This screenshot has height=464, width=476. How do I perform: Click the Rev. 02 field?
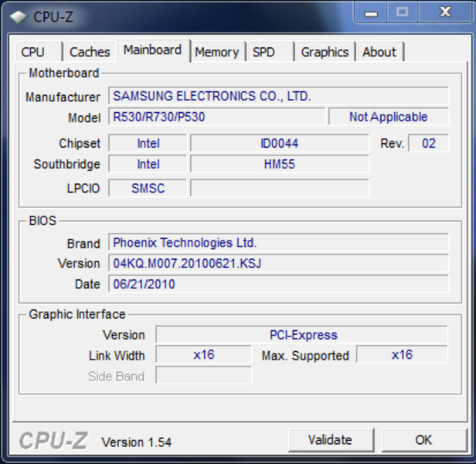tap(428, 143)
